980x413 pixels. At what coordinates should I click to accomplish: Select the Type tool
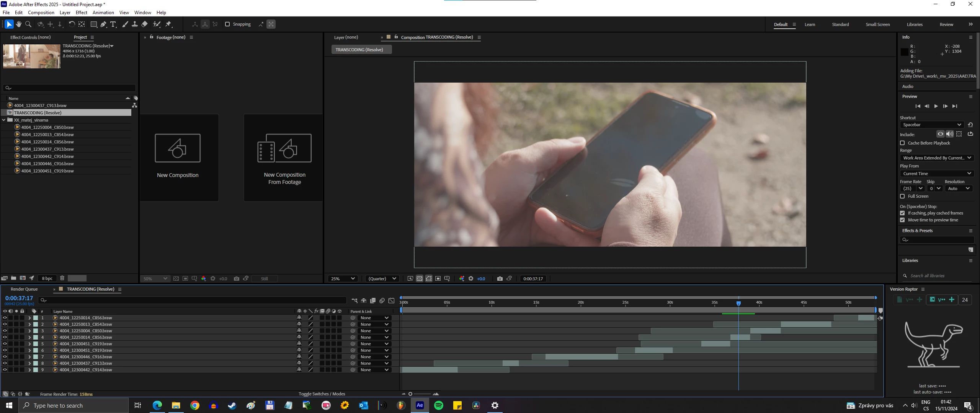pyautogui.click(x=113, y=24)
